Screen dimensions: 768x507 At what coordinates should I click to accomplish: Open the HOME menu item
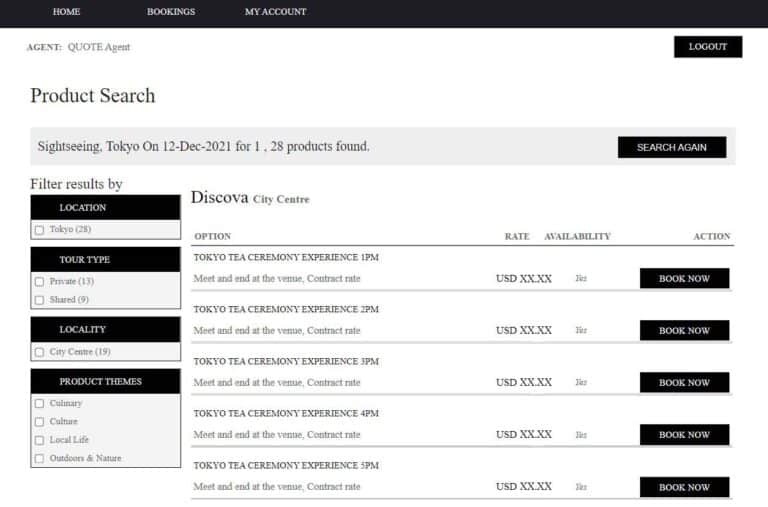pos(66,12)
